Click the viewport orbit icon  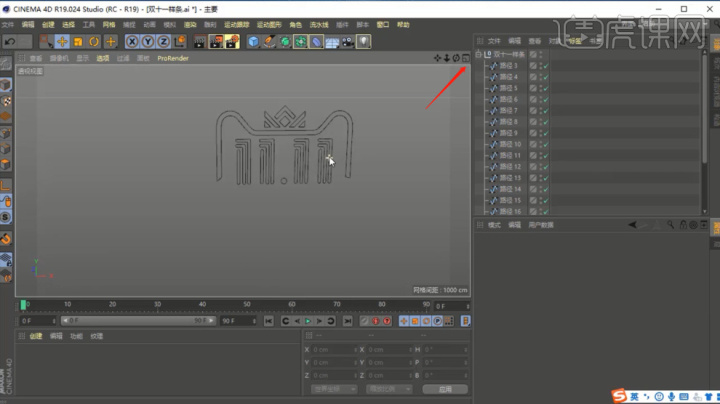click(x=456, y=58)
